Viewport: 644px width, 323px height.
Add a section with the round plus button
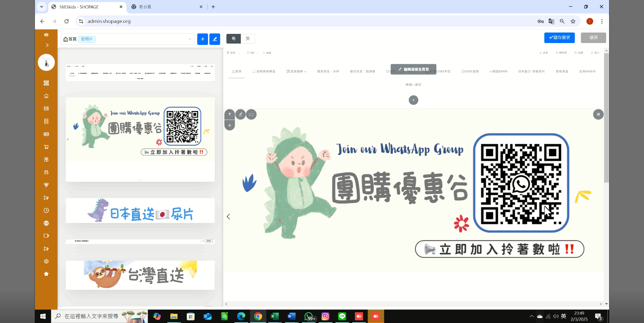coord(414,100)
